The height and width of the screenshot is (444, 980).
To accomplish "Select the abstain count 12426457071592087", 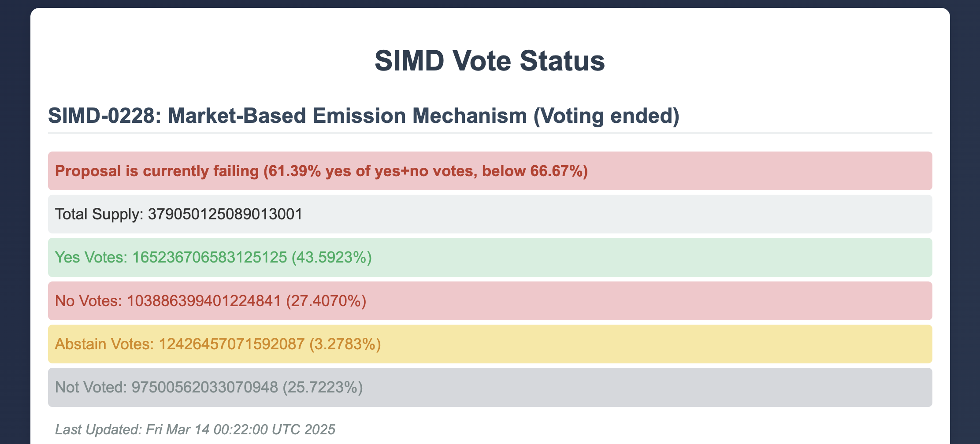I will click(x=232, y=344).
